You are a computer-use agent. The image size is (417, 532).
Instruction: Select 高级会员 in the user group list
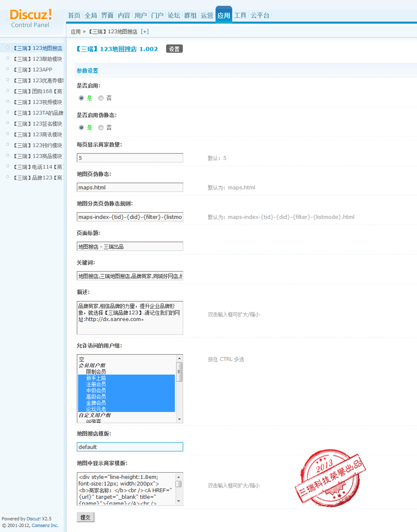tap(126, 397)
